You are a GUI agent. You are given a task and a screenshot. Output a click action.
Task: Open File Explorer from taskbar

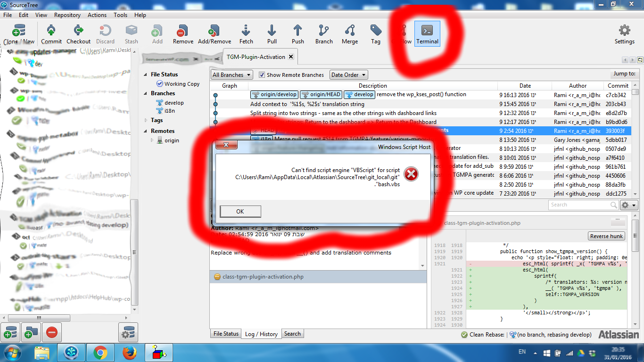click(42, 353)
